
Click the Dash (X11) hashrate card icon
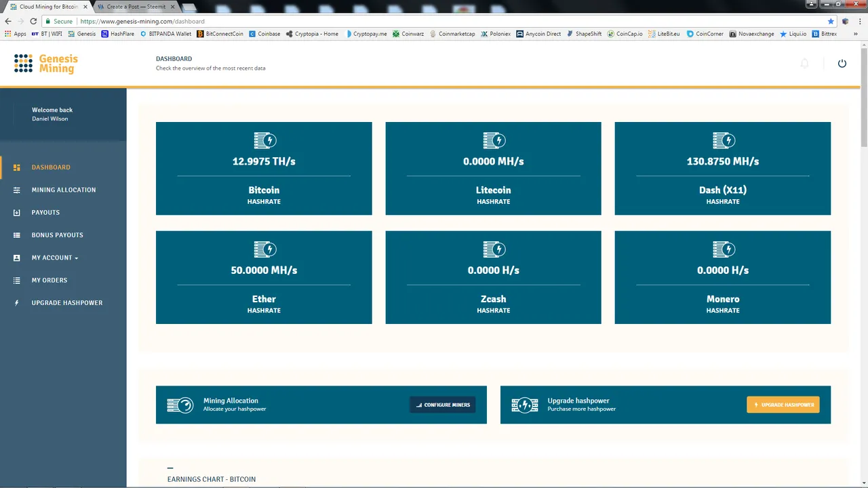pyautogui.click(x=723, y=140)
